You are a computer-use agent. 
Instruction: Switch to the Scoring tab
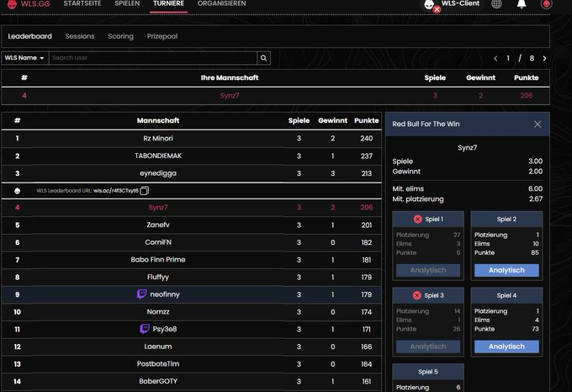click(121, 36)
